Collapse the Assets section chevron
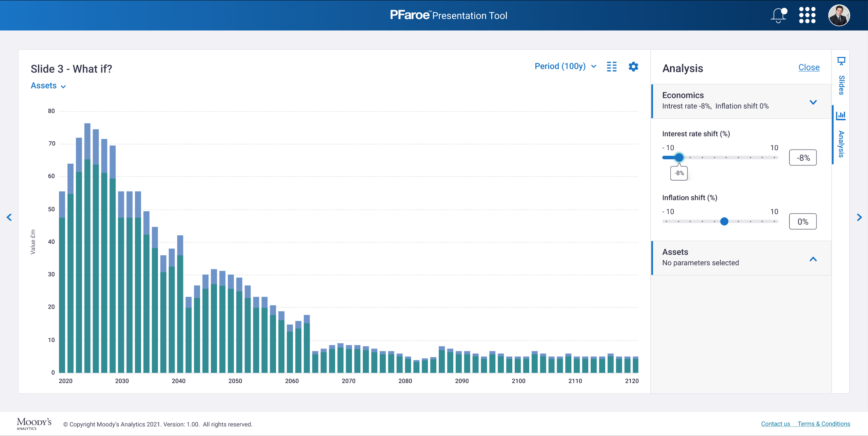 (x=813, y=259)
